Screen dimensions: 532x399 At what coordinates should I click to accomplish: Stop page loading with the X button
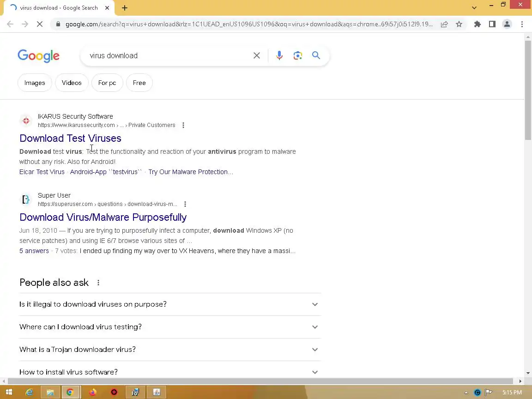click(x=40, y=24)
